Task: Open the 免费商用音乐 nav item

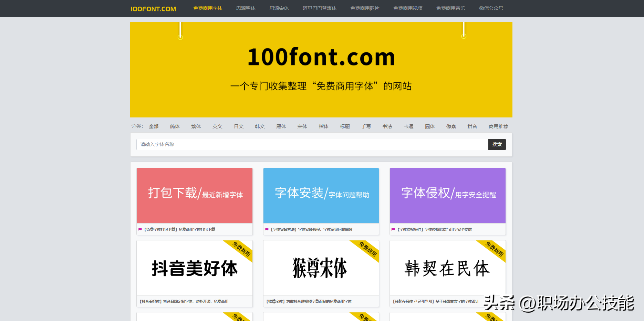Action: tap(450, 8)
